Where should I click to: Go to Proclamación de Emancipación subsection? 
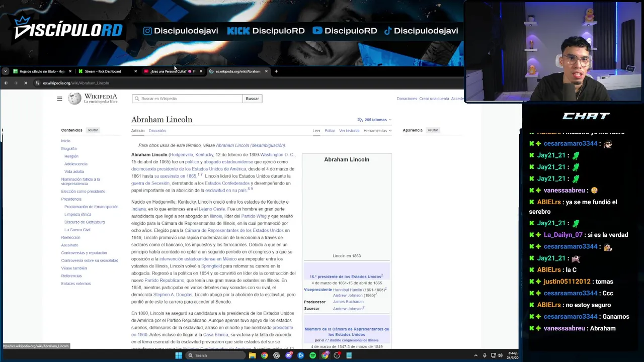coord(91,207)
